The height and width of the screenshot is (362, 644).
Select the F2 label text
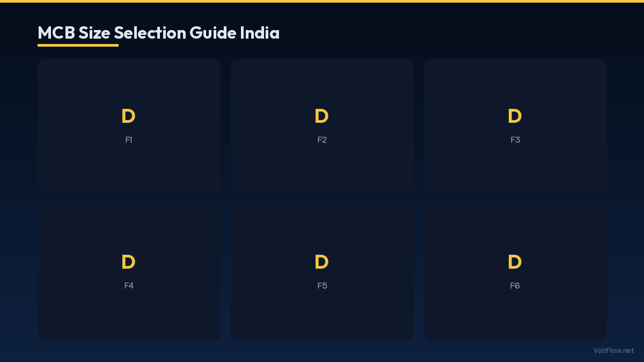pyautogui.click(x=322, y=140)
